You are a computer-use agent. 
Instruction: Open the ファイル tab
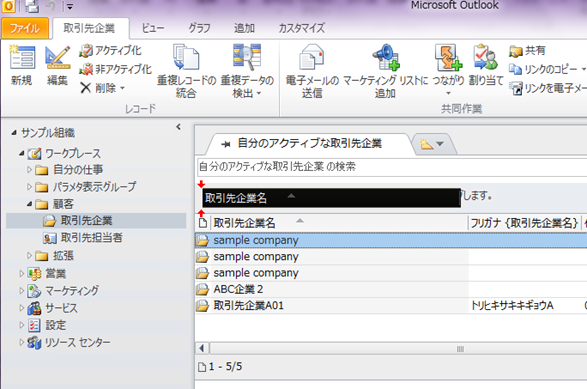point(25,28)
